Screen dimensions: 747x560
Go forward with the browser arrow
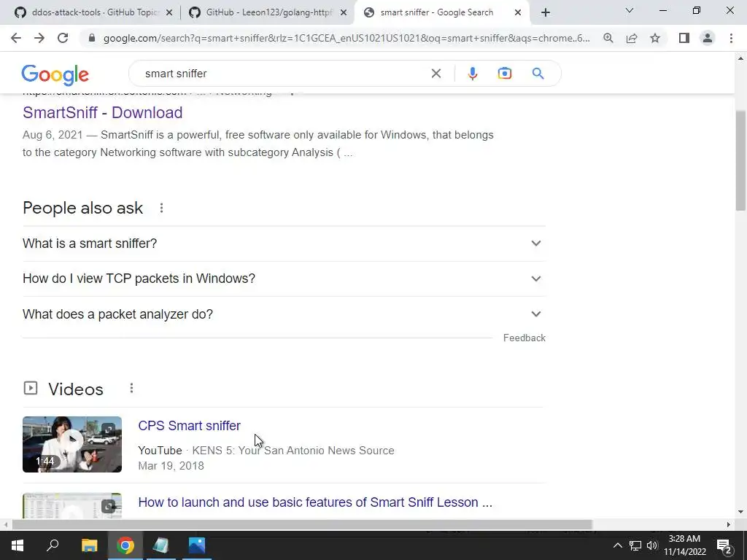[39, 38]
